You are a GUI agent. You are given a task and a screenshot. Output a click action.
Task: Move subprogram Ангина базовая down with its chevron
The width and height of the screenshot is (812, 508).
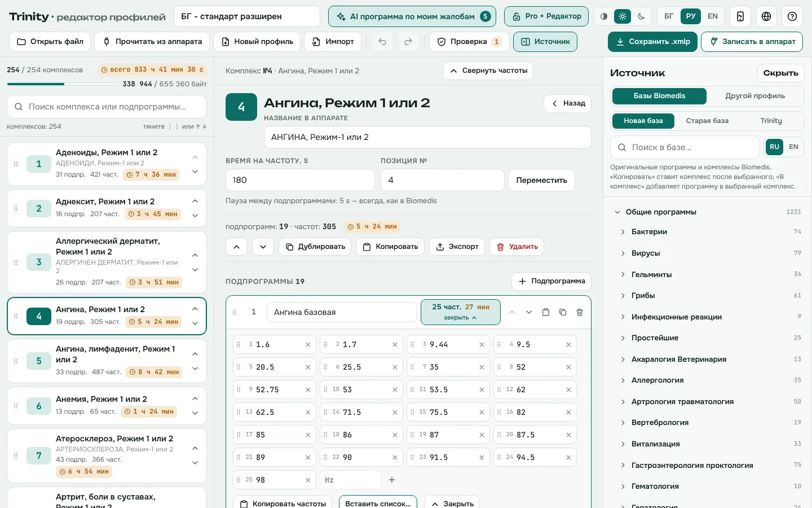529,312
